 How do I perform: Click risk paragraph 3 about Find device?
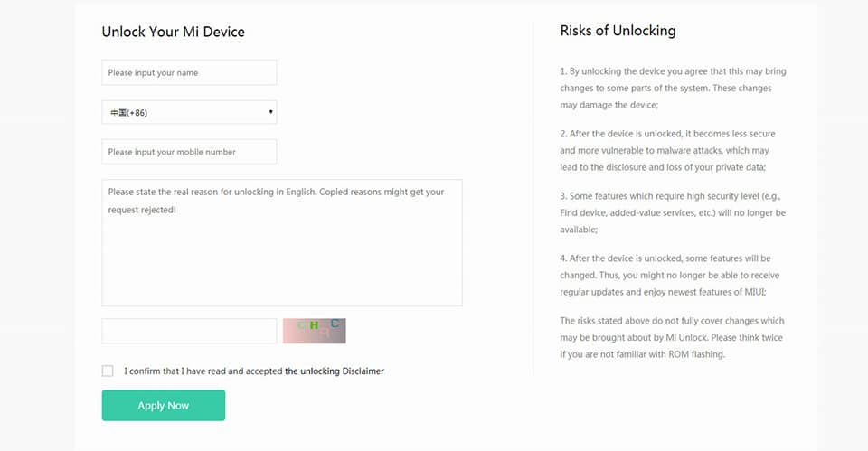tap(672, 212)
